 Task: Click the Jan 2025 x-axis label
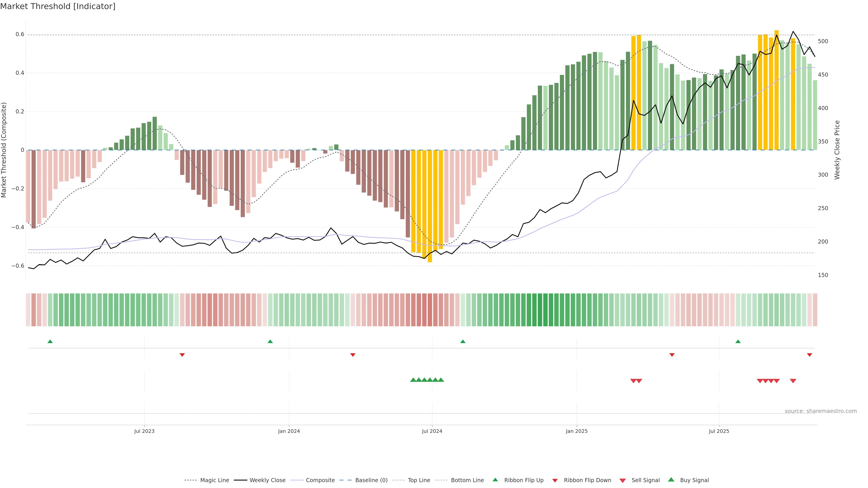pyautogui.click(x=577, y=431)
